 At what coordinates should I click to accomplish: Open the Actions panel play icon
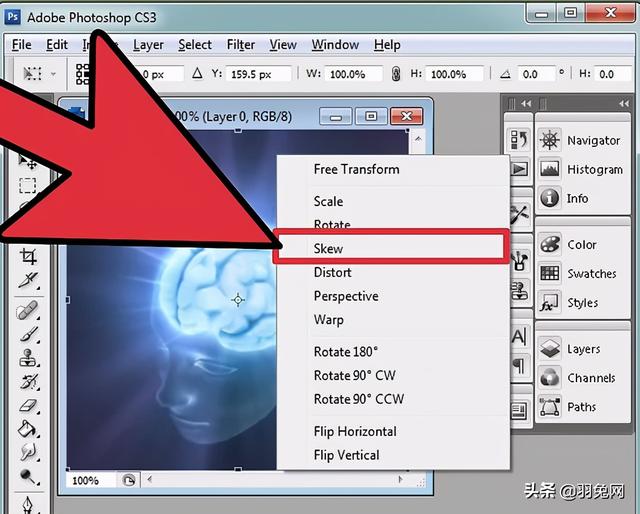519,169
